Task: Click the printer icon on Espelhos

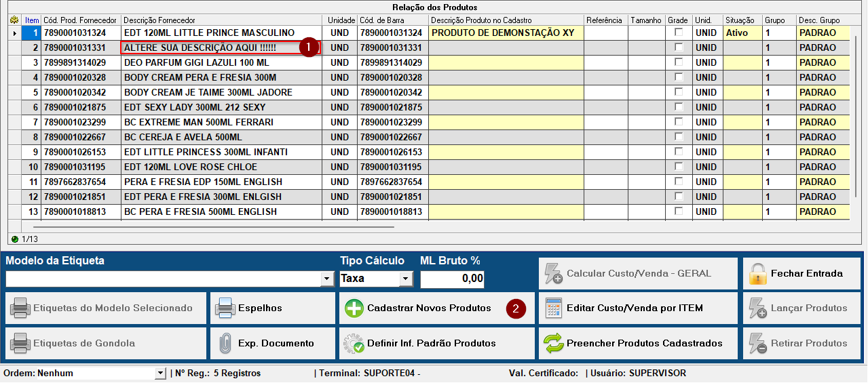Action: [225, 308]
